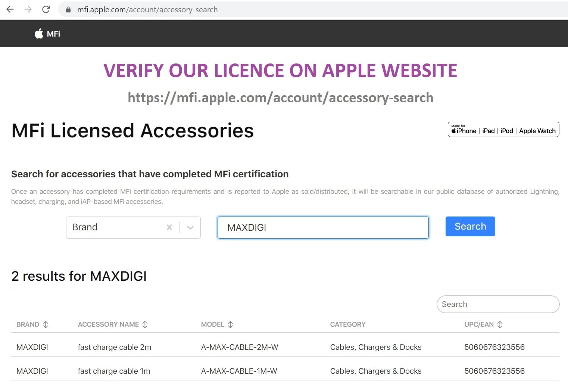Click the results filter Search box
568x392 pixels.
pyautogui.click(x=497, y=304)
